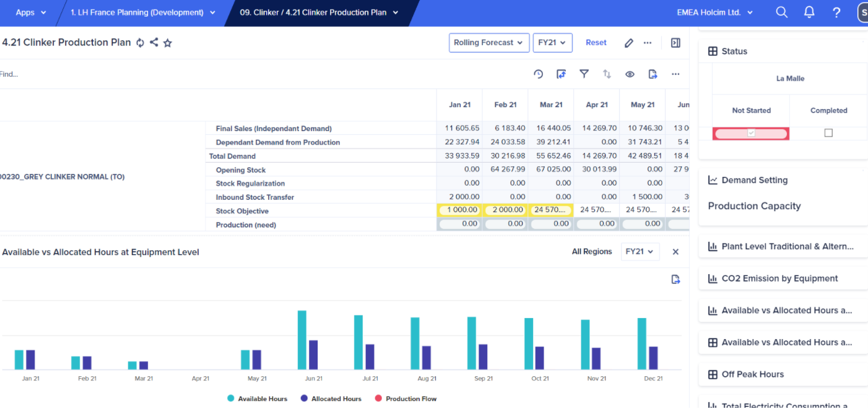Check the Completed checkbox for La Malle
This screenshot has height=409, width=868.
pyautogui.click(x=828, y=133)
